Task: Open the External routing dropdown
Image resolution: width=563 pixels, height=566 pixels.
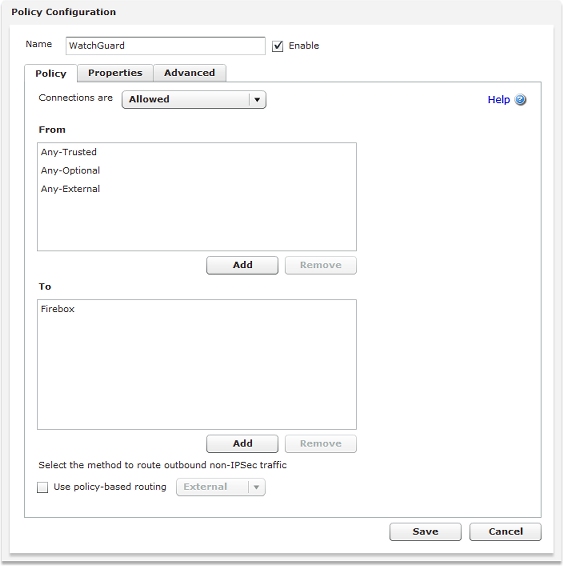Action: (221, 487)
